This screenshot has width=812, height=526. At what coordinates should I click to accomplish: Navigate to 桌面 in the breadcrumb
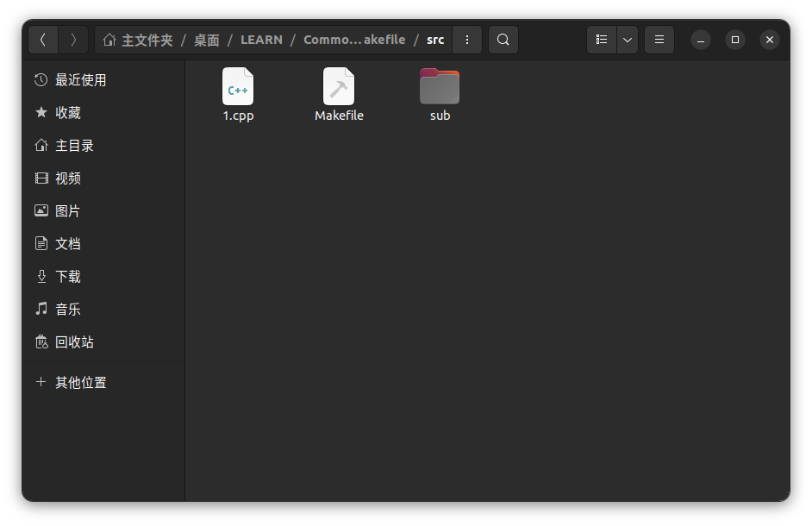[x=207, y=40]
